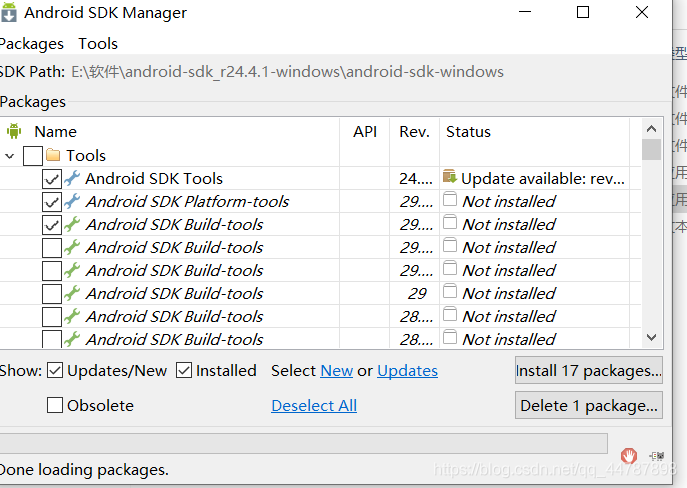Click the scroll down arrow of the package list
This screenshot has width=687, height=488.
click(x=652, y=337)
